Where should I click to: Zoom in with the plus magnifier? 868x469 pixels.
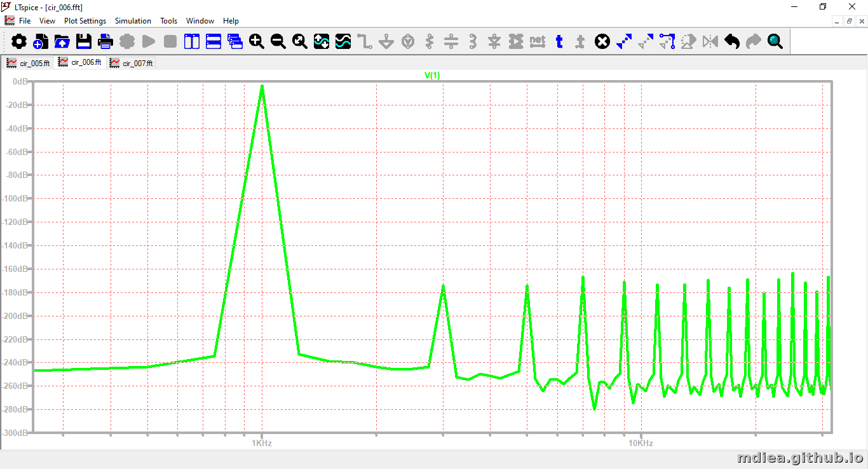point(257,42)
